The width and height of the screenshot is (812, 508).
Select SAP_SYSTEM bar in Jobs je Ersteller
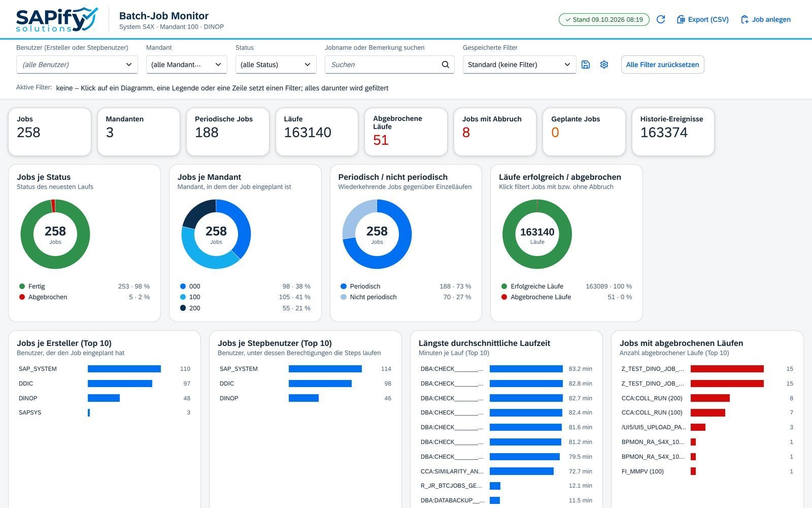[x=124, y=369]
